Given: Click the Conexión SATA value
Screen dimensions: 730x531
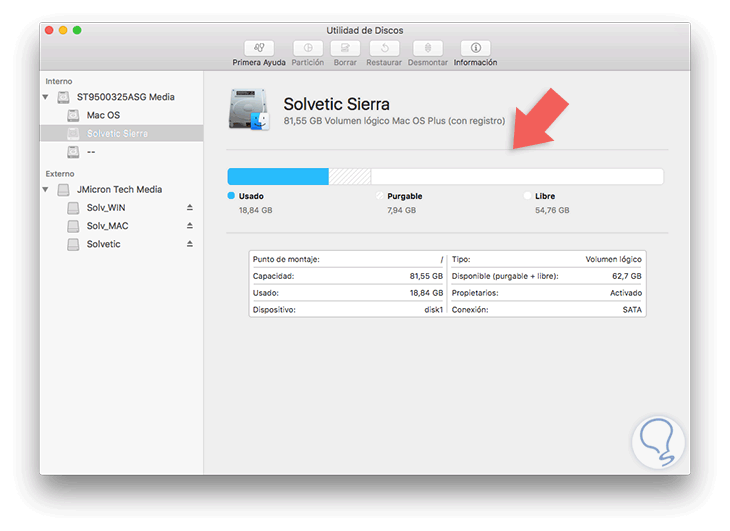Looking at the screenshot, I should (x=632, y=310).
